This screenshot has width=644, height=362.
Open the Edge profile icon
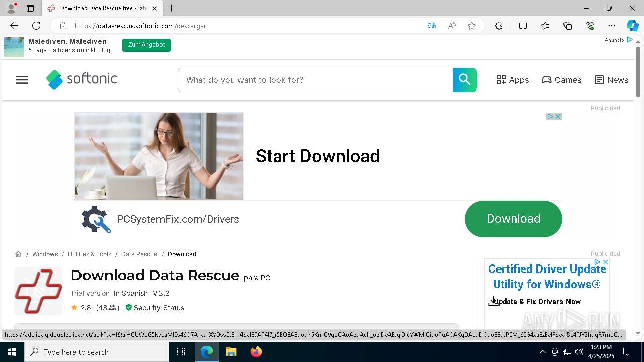[x=11, y=8]
